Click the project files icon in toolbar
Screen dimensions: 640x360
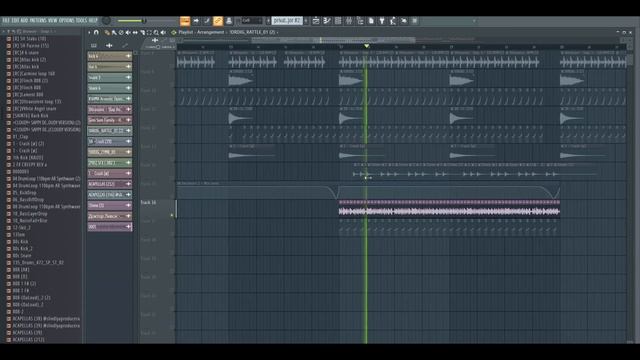[371, 21]
